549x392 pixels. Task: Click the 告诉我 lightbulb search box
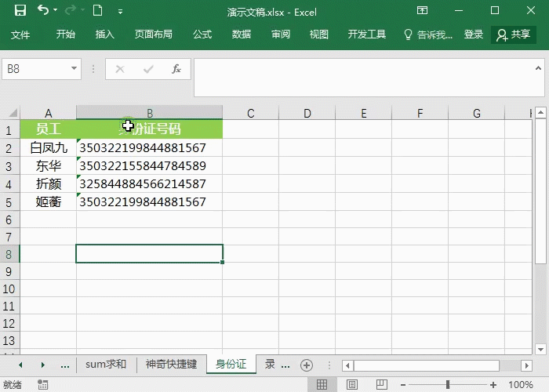[428, 34]
